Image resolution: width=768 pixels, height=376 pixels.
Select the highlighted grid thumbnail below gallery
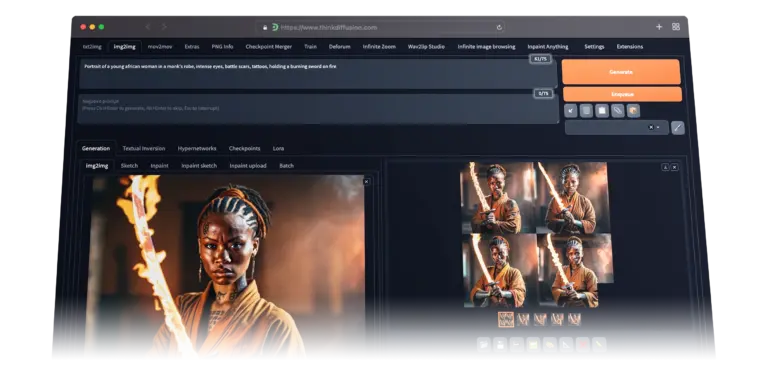[x=506, y=320]
